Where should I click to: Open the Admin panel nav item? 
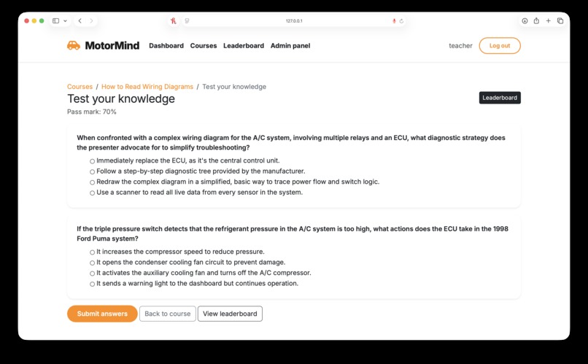coord(290,46)
